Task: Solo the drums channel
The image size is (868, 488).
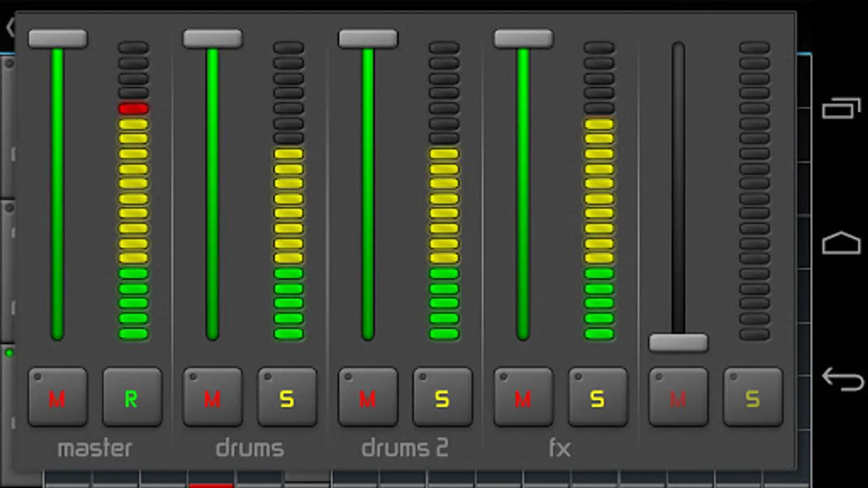Action: 288,397
